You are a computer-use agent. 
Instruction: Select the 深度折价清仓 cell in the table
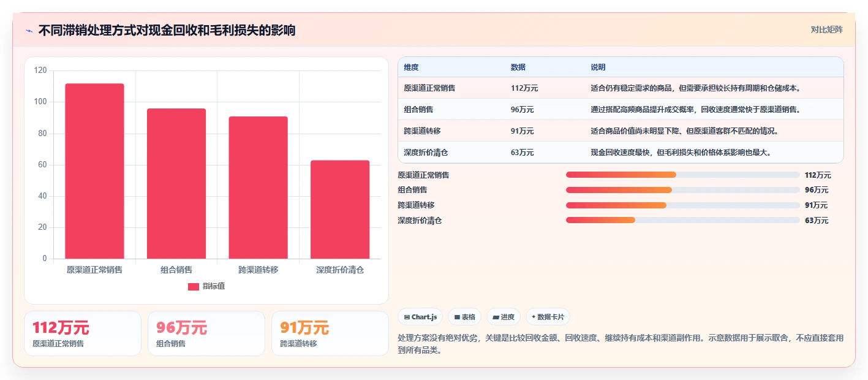426,153
